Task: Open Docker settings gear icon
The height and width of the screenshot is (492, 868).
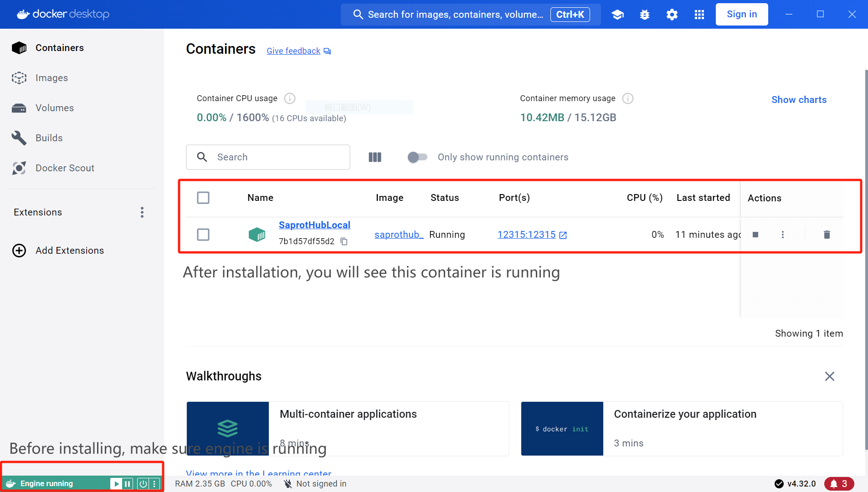Action: pyautogui.click(x=672, y=15)
